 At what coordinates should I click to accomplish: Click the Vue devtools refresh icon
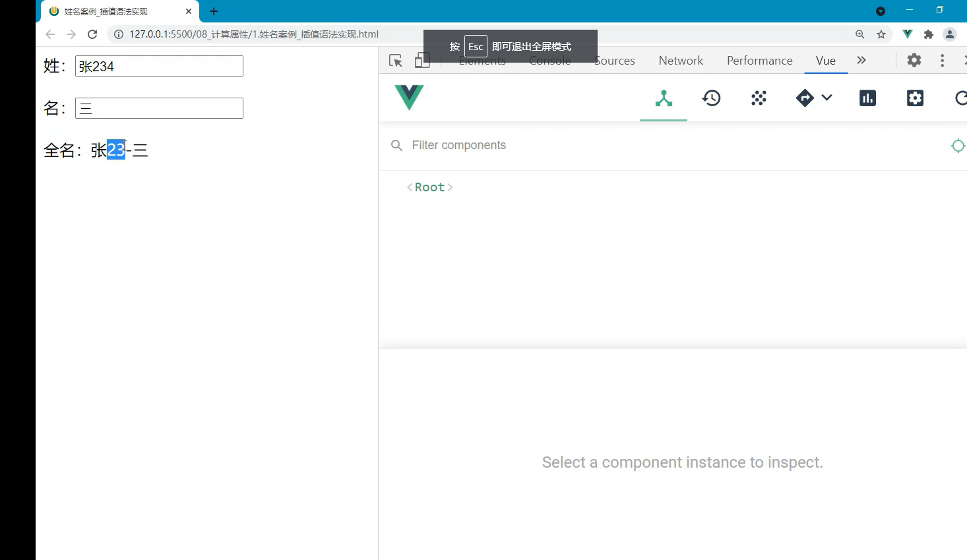click(x=961, y=98)
